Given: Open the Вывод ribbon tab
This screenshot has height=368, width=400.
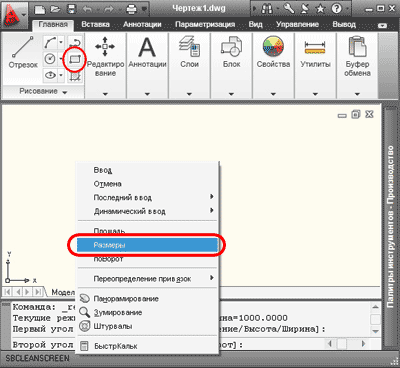Looking at the screenshot, I should click(344, 24).
